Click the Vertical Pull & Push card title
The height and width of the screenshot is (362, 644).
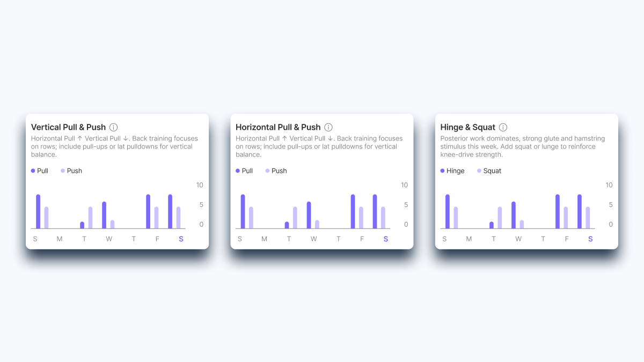pyautogui.click(x=68, y=127)
